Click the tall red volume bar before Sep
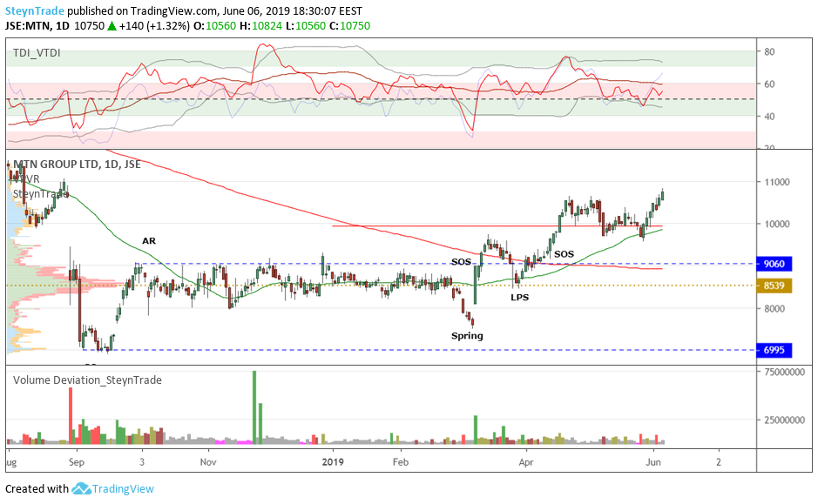Screen dimensions: 818x504 pos(71,416)
